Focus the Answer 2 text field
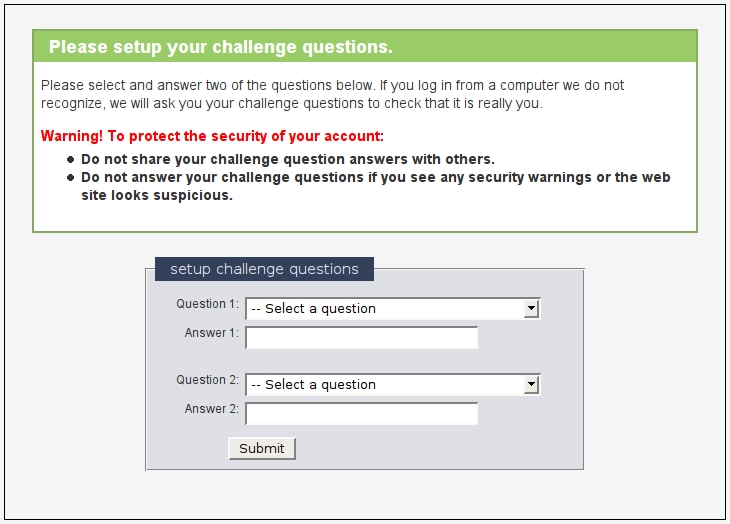Screen dimensions: 730x524 pyautogui.click(x=361, y=413)
